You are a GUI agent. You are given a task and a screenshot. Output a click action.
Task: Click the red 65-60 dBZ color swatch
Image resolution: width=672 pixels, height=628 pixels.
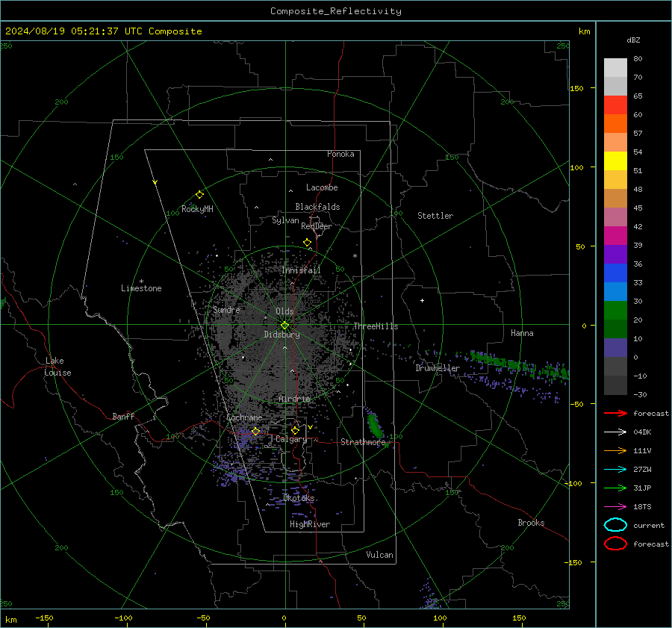615,105
